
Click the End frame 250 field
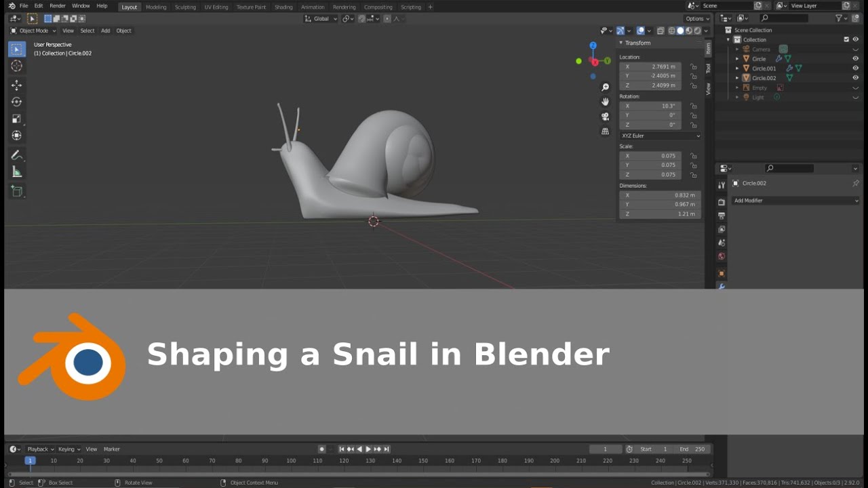pos(692,449)
